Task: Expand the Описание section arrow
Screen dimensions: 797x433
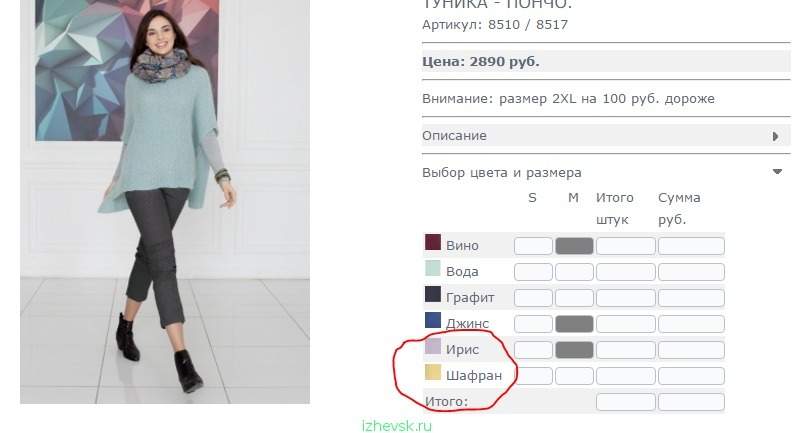Action: pos(775,136)
